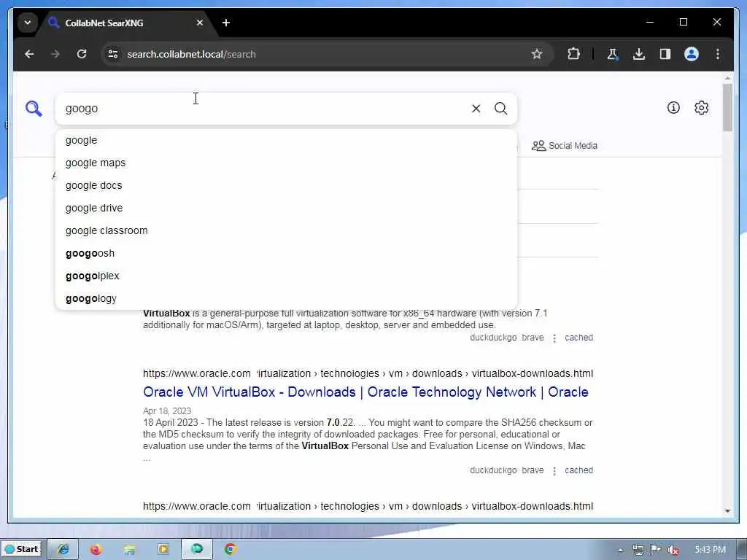Open Action Center flag icon
747x560 pixels.
656,550
